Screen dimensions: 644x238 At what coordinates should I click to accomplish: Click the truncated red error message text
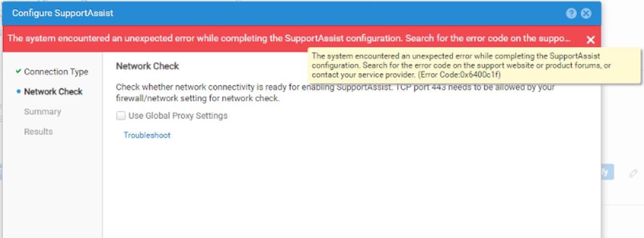(x=289, y=39)
